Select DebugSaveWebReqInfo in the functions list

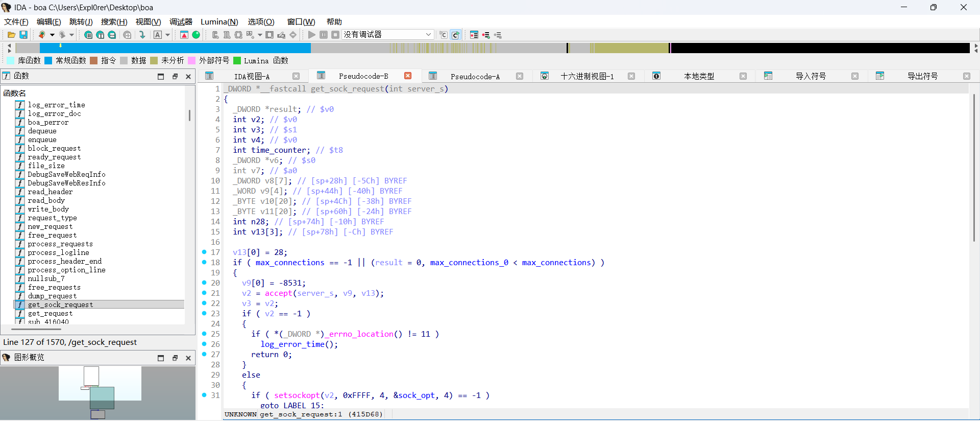66,174
